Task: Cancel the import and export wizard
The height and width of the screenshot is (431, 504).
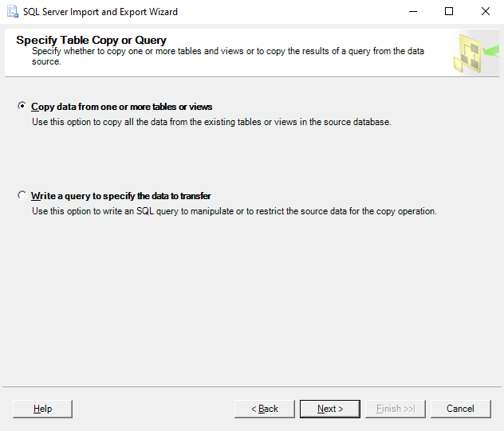Action: (x=460, y=409)
